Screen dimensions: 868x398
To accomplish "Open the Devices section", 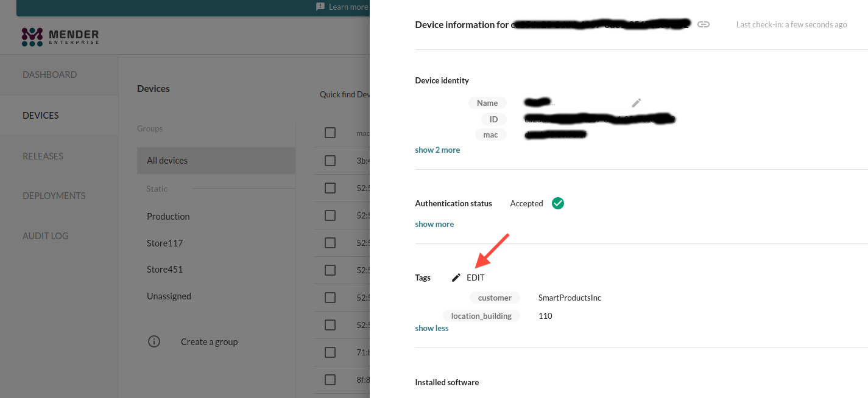I will 41,115.
